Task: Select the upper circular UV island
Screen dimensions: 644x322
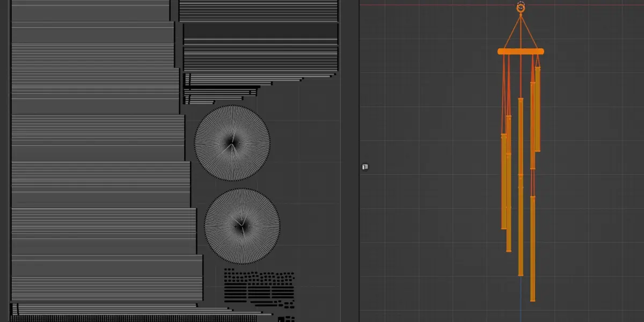Action: [232, 143]
